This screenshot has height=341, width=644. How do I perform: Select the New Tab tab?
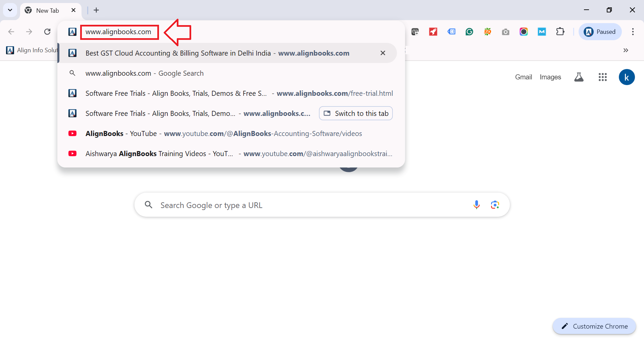51,10
